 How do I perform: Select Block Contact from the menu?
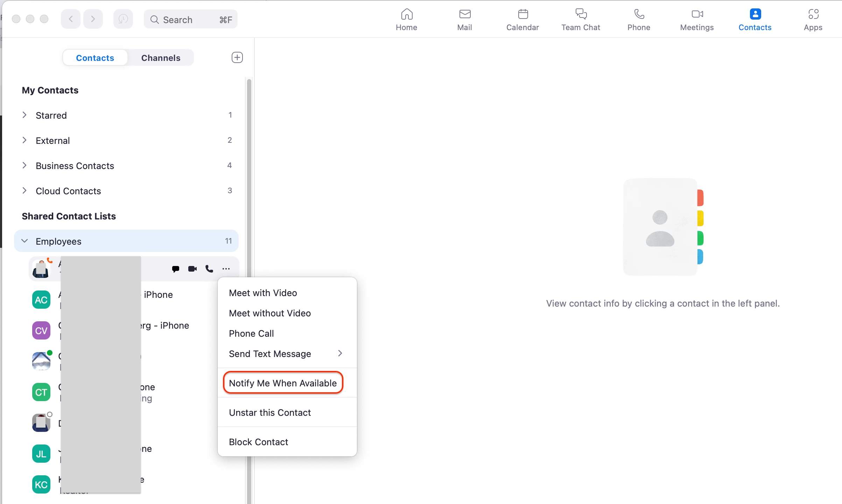click(x=258, y=442)
